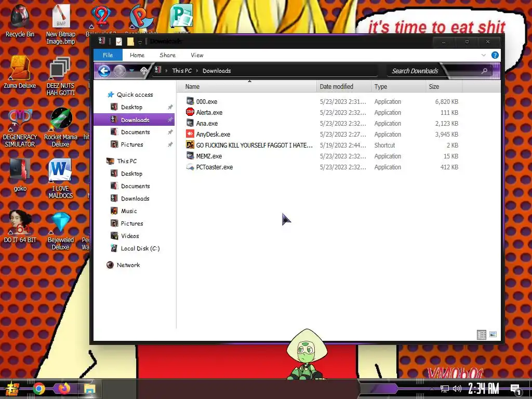Select the Alerta.exe file
532x399 pixels.
pyautogui.click(x=209, y=112)
